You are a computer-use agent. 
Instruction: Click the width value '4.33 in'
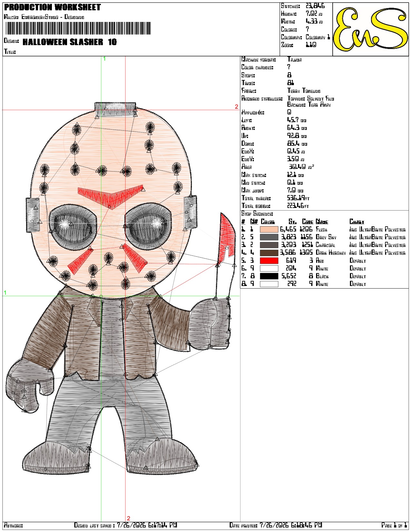click(314, 21)
